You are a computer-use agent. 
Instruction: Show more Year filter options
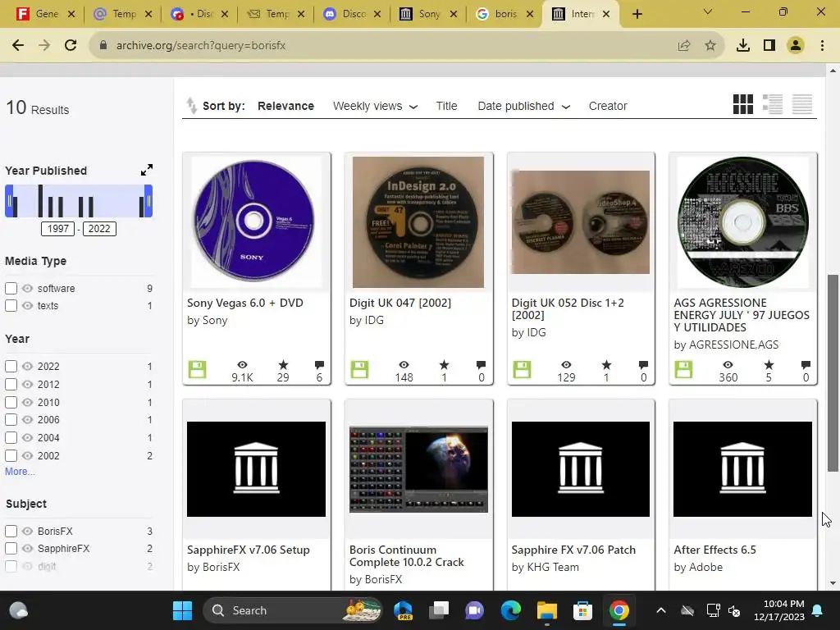[x=20, y=472]
